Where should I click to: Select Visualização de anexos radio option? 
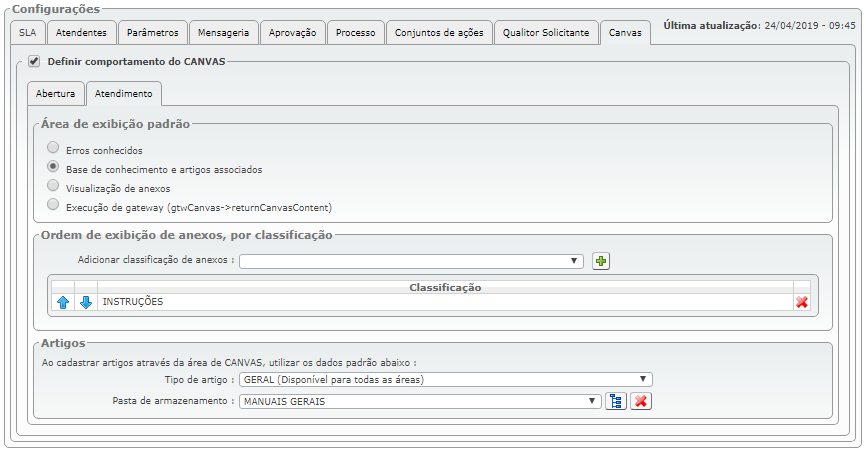(x=53, y=185)
